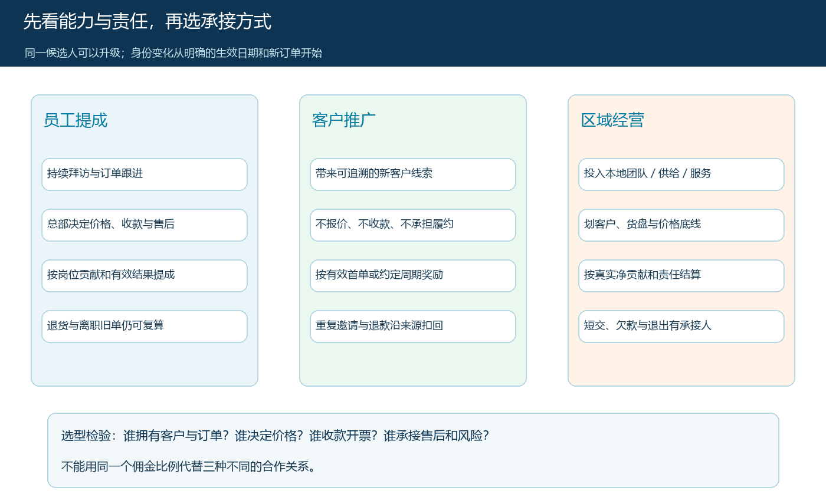
Task: Select the 按有效首单或约定周期奖励 item
Action: 413,276
